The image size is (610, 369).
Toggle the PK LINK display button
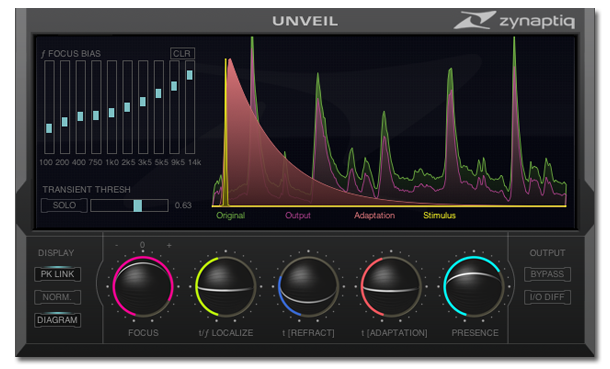(x=57, y=274)
